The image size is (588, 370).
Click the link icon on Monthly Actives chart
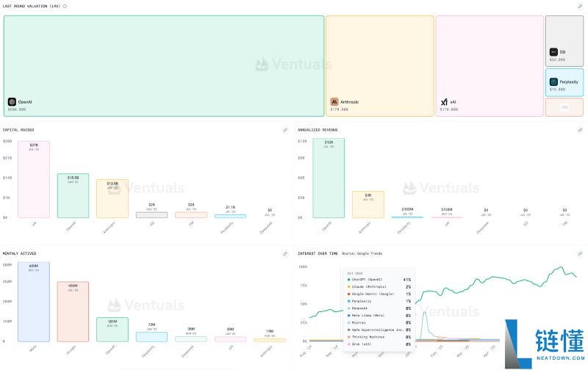(285, 253)
